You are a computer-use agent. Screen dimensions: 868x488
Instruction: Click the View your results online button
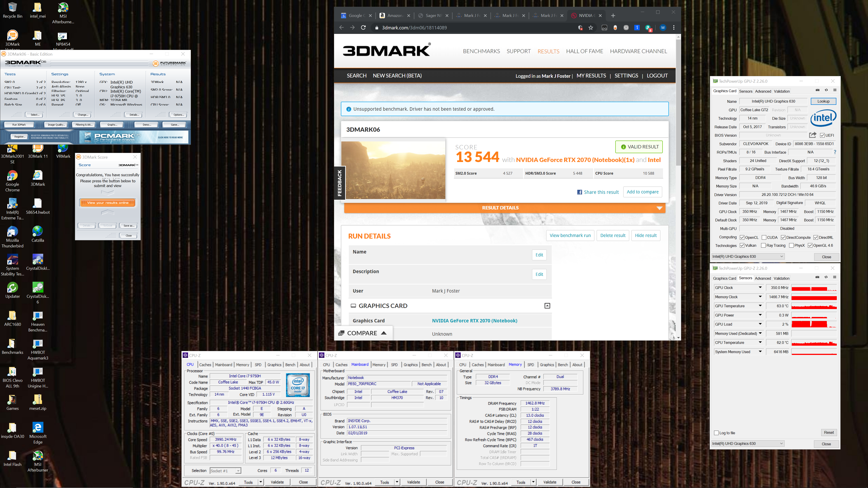tap(108, 203)
